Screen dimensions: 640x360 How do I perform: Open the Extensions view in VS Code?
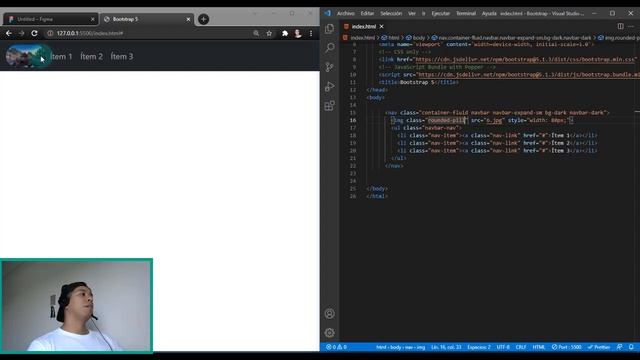pyautogui.click(x=329, y=106)
